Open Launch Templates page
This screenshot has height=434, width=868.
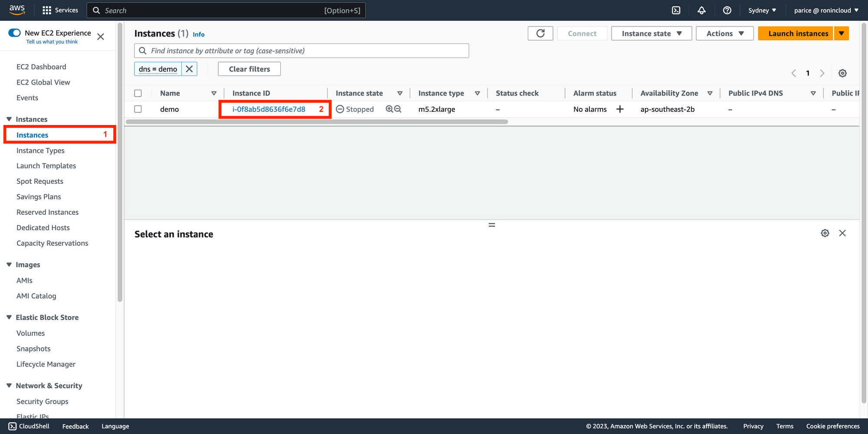[x=46, y=166]
